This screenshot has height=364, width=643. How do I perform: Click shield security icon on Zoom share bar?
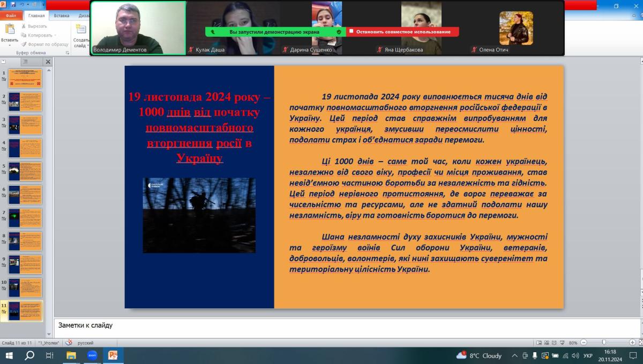point(339,32)
